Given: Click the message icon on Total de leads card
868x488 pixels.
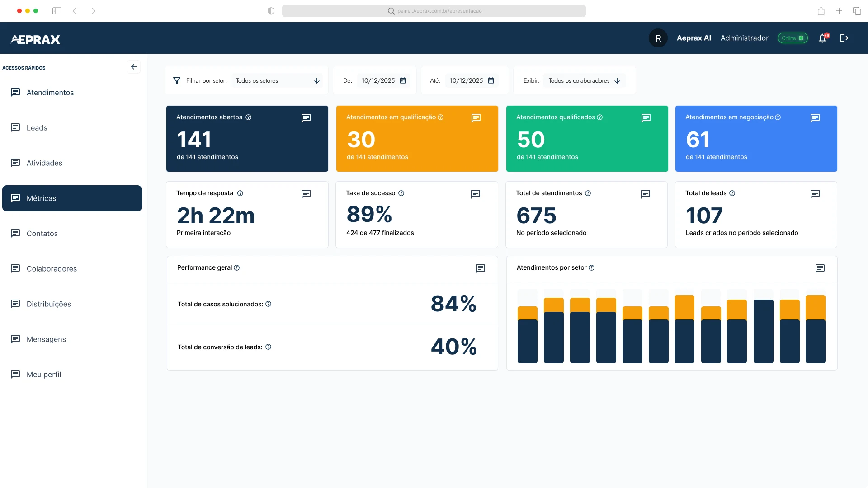Looking at the screenshot, I should click(815, 194).
